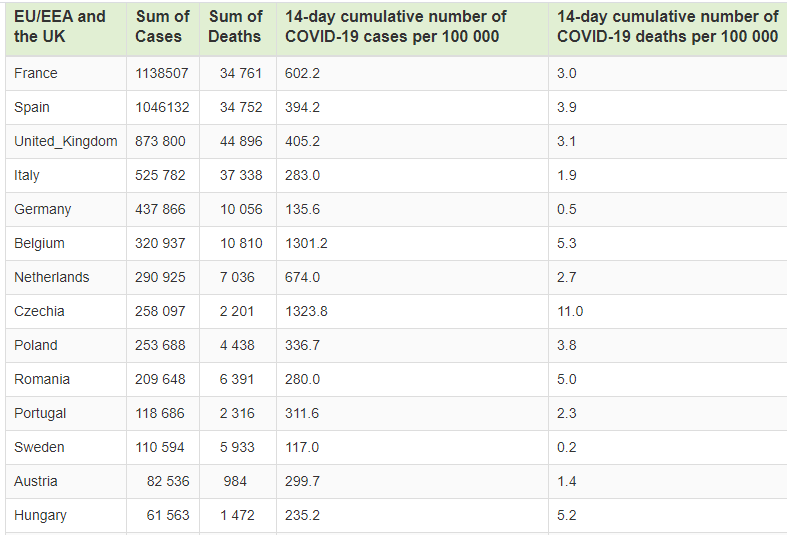Select the Poland country cell
This screenshot has width=787, height=535.
pyautogui.click(x=66, y=345)
